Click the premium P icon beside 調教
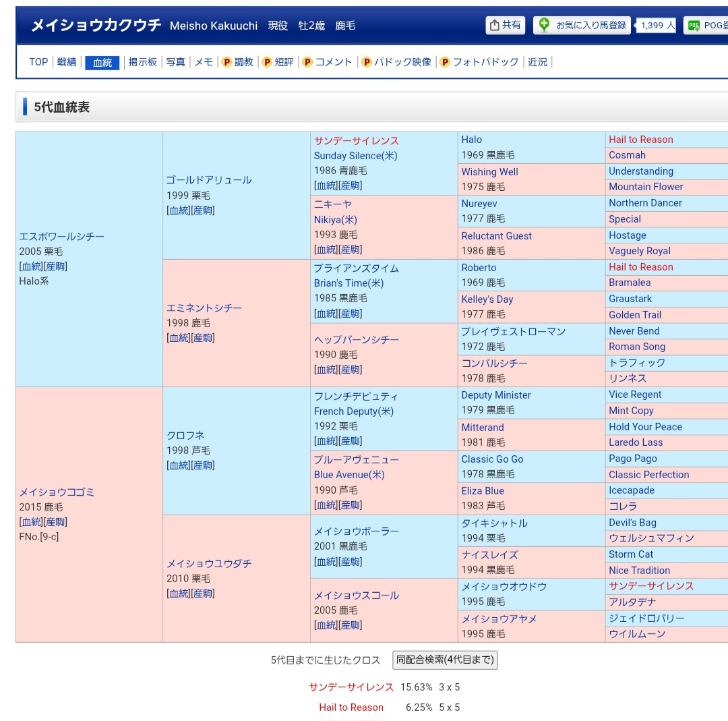This screenshot has width=728, height=721. click(x=226, y=62)
